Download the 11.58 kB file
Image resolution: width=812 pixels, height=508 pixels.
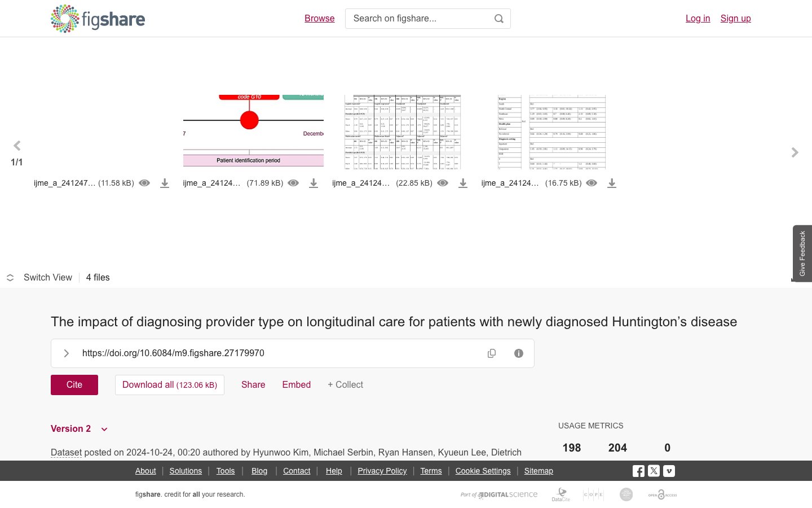tap(165, 183)
